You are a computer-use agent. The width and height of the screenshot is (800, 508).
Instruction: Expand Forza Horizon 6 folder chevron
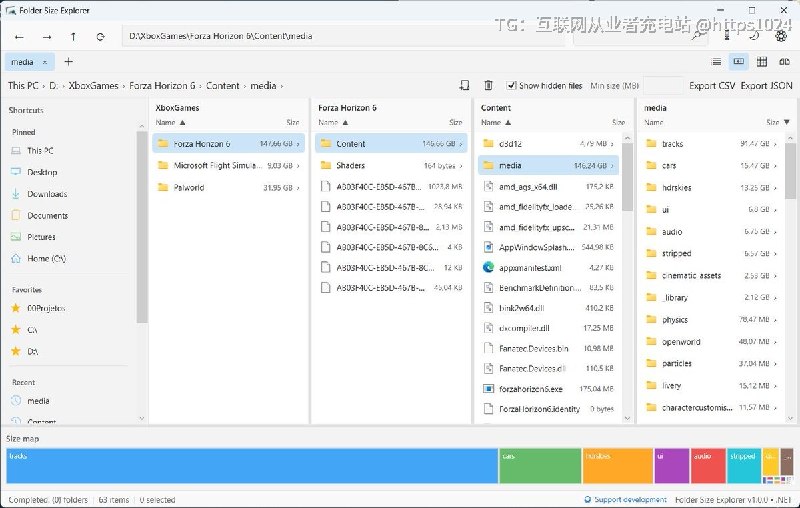[x=298, y=144]
